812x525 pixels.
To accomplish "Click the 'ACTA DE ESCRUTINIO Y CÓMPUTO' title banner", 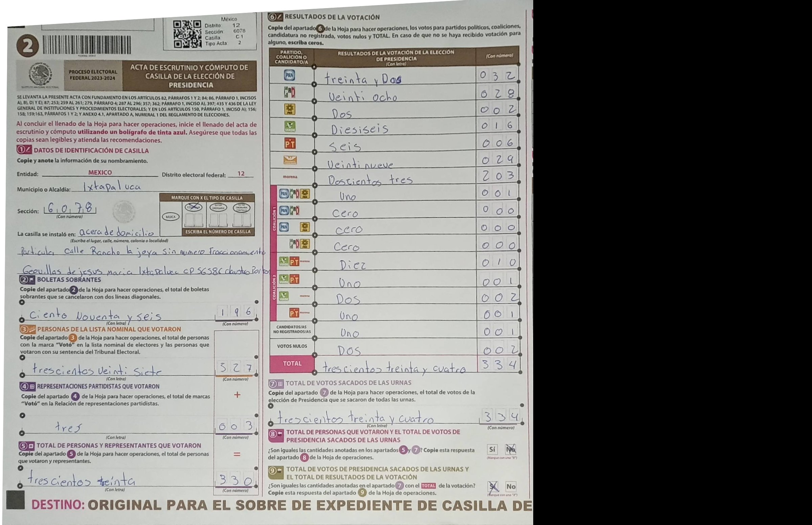I will coord(189,76).
